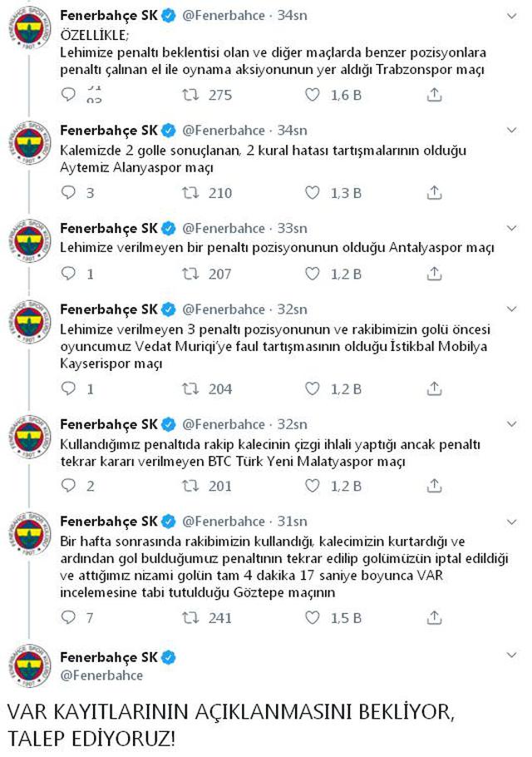Open @Fenerbahce handle in the last tweet
This screenshot has width=532, height=757.
[101, 675]
